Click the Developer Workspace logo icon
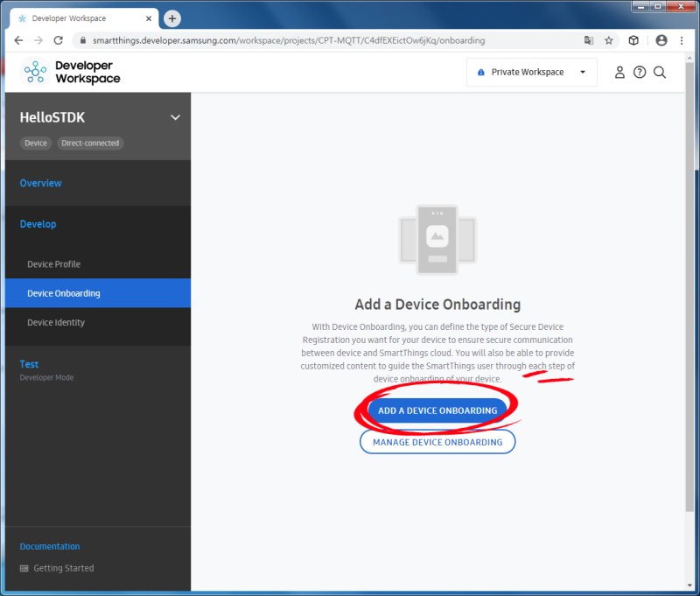 tap(34, 72)
